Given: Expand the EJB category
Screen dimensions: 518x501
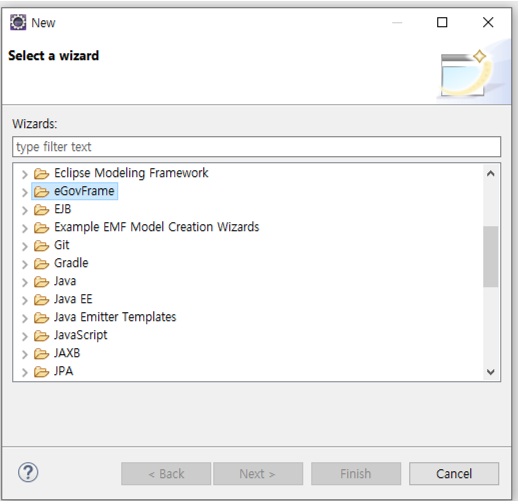Looking at the screenshot, I should coord(25,210).
